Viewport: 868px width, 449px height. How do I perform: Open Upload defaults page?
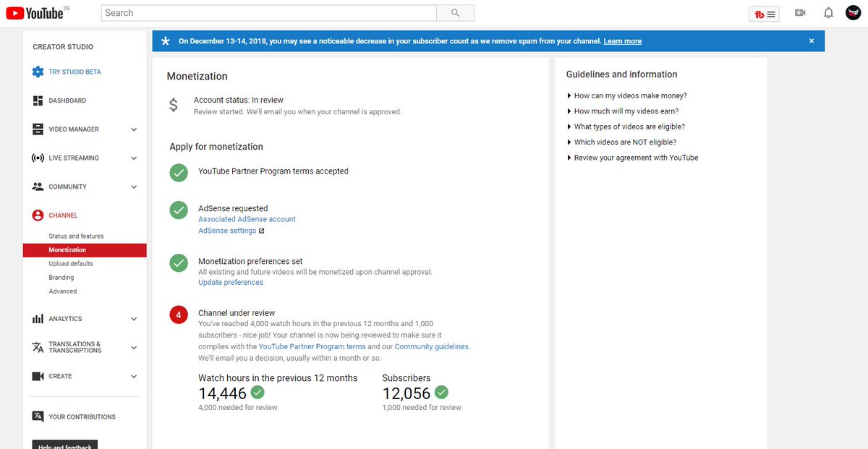point(71,264)
